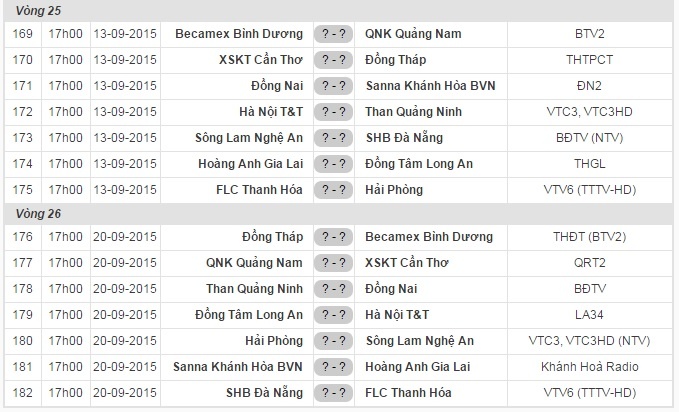Click the Vòng 26 round header

[30, 213]
